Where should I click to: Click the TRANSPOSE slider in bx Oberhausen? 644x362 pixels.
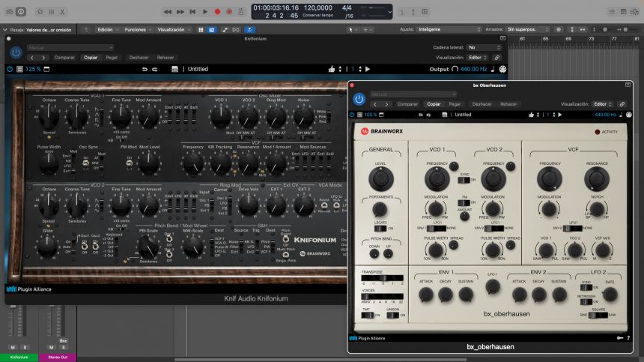(382, 278)
